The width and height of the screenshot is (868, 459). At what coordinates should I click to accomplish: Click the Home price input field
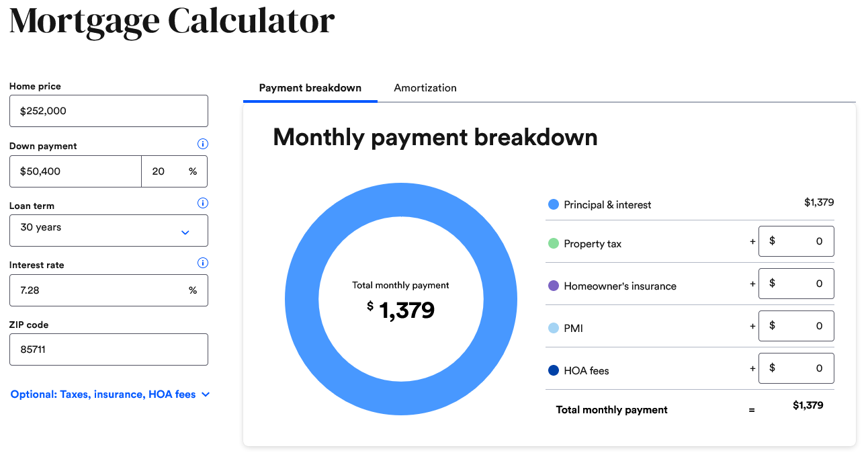(109, 111)
